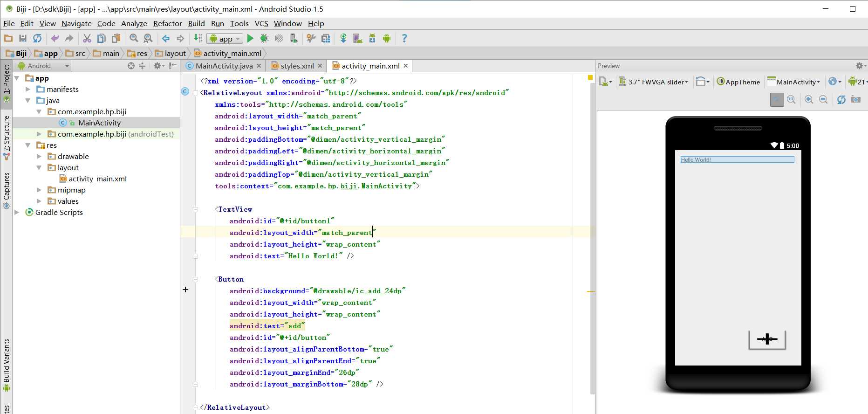
Task: Navigate back with the blue left arrow
Action: coord(165,39)
